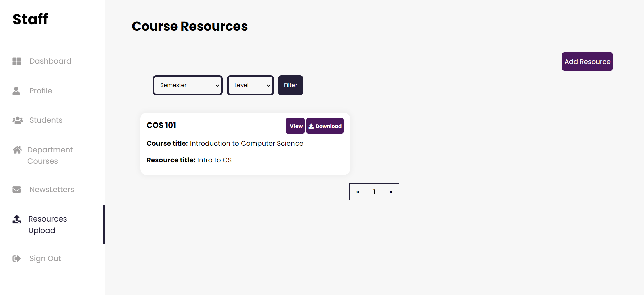Open NewsLetters via the envelope icon

(x=16, y=189)
